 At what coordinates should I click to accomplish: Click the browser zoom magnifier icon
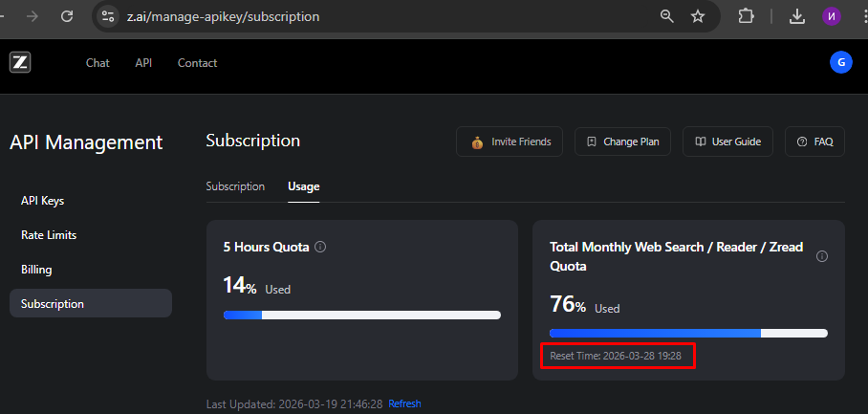(x=667, y=16)
